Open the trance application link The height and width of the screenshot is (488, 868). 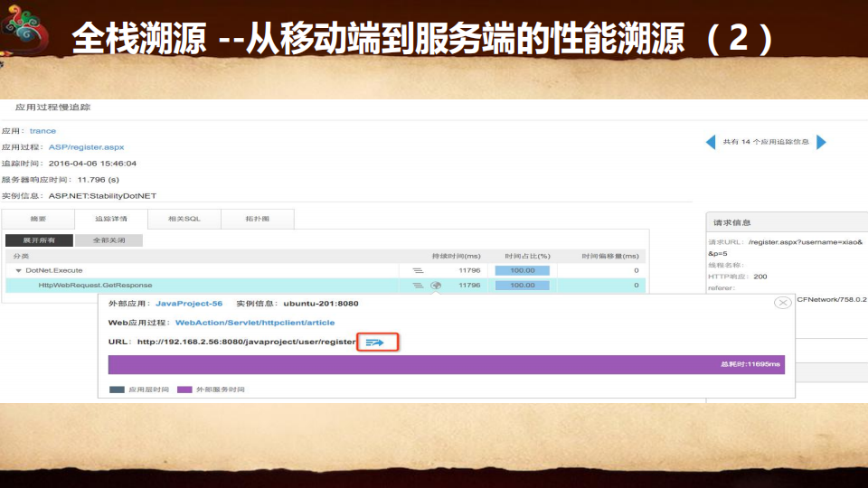click(42, 131)
